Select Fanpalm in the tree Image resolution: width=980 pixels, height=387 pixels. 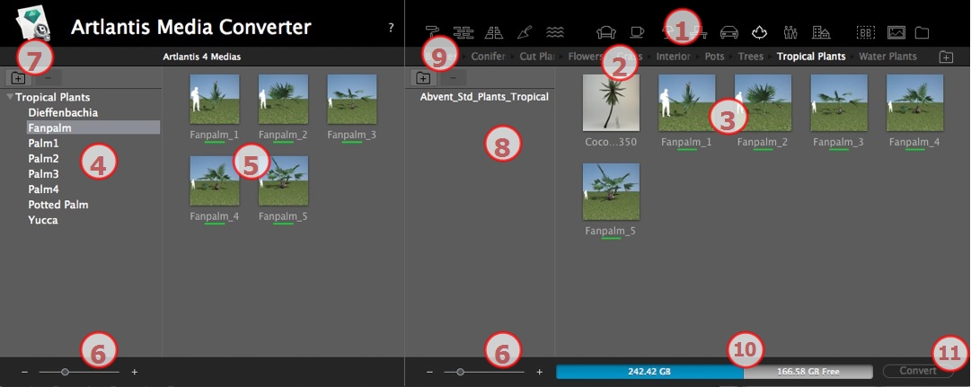93,128
